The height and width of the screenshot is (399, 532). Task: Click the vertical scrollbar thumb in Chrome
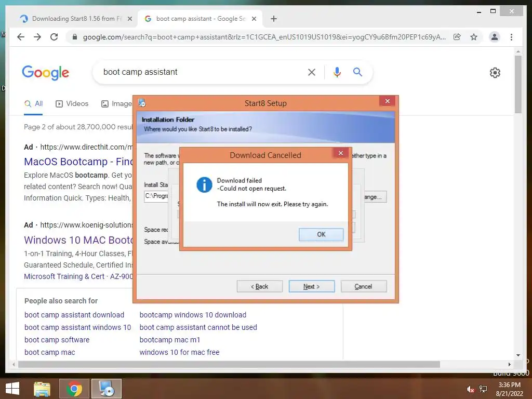click(518, 84)
